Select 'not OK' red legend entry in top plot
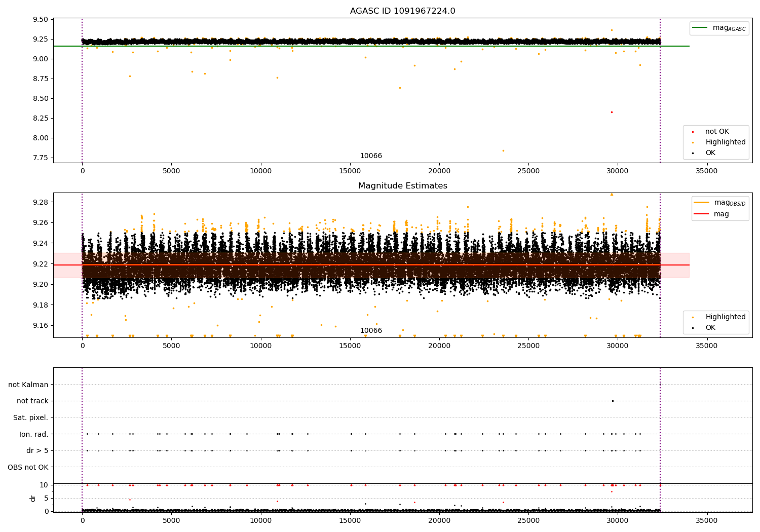Screen dimensions: 760x532 (716, 132)
